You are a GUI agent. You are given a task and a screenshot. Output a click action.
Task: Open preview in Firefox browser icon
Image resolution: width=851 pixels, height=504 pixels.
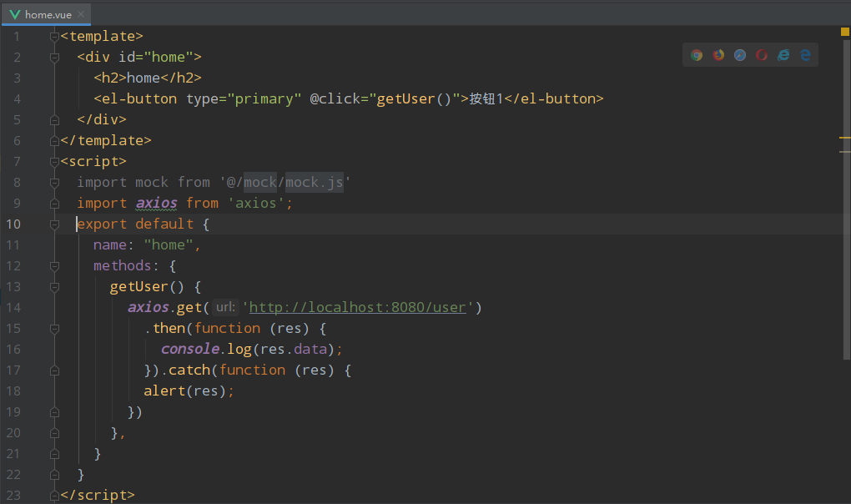pos(718,55)
